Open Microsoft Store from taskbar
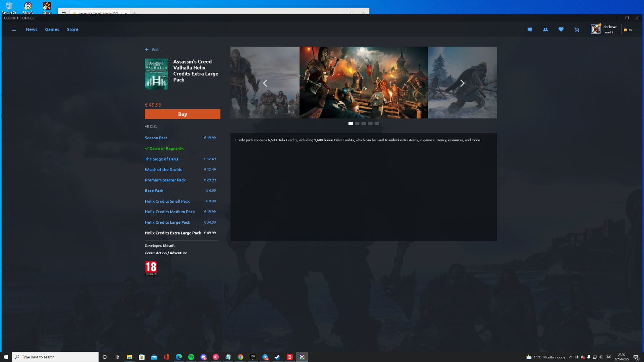Screen dimensions: 644x362 142,357
